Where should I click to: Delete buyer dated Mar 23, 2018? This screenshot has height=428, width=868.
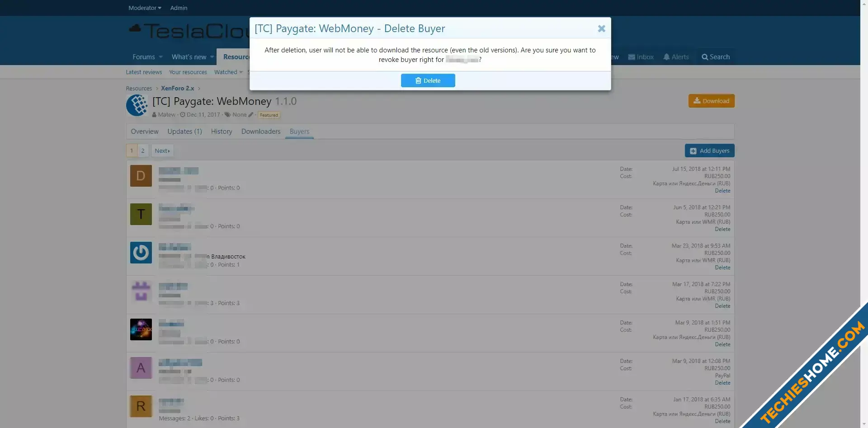722,268
